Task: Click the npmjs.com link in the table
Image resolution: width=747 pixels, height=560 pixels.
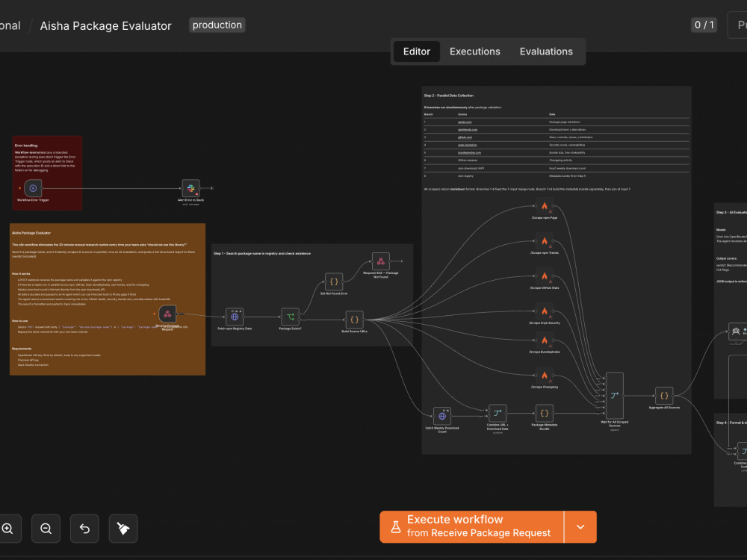Action: 465,122
